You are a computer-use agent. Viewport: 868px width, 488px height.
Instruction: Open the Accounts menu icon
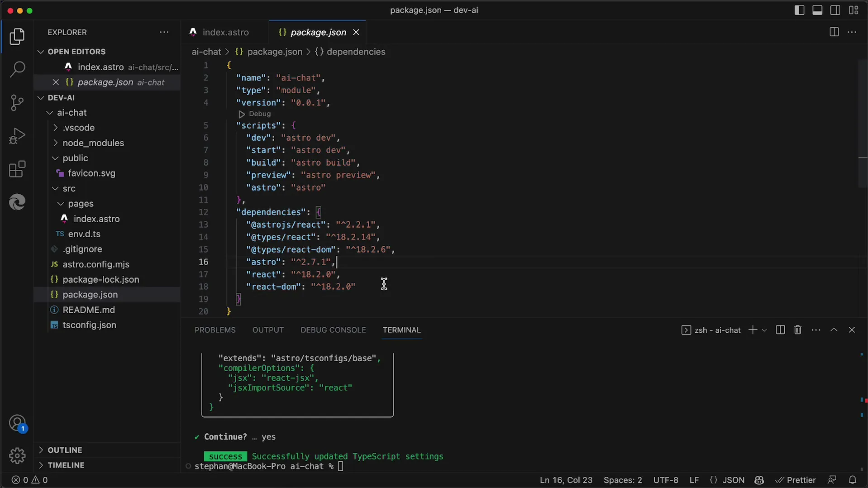[17, 424]
